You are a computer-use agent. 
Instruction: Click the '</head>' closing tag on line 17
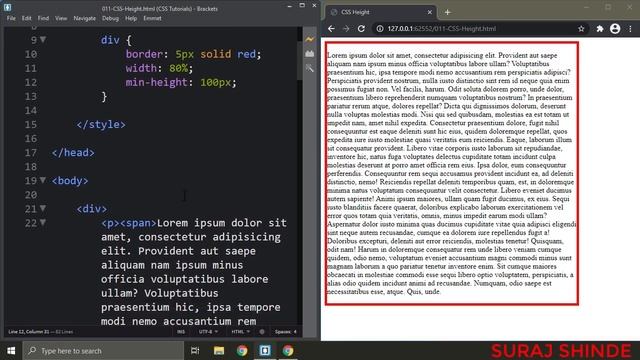(x=73, y=152)
